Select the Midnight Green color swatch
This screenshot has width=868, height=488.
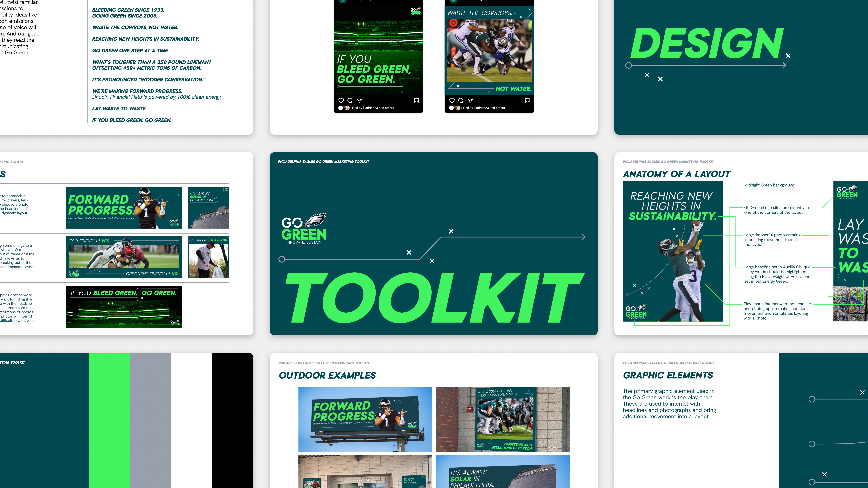[x=45, y=420]
